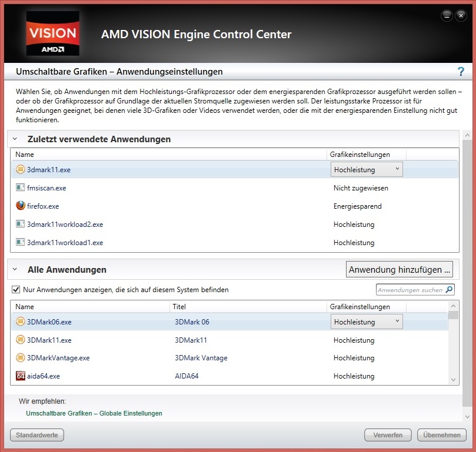Screen dimensions: 476x452
Task: Click the '3DMark11' title cell
Action: [191, 340]
